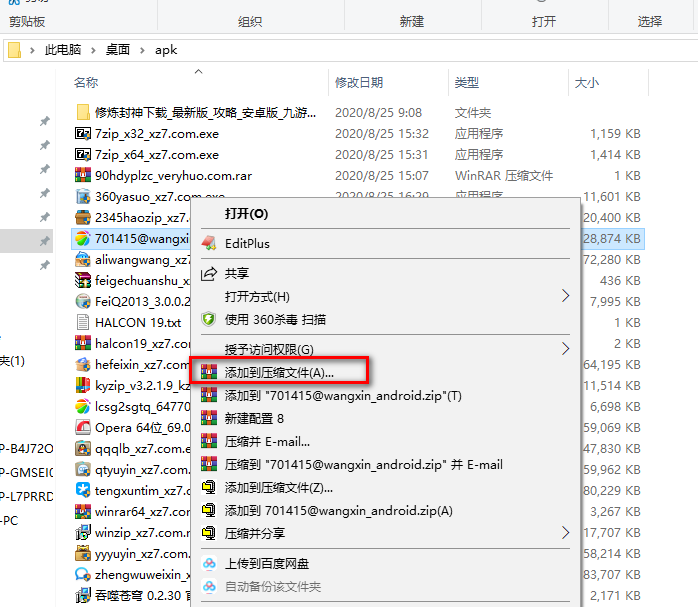Image resolution: width=698 pixels, height=607 pixels.
Task: Select the file yyyuyin_xz7.com
Action: 142,554
